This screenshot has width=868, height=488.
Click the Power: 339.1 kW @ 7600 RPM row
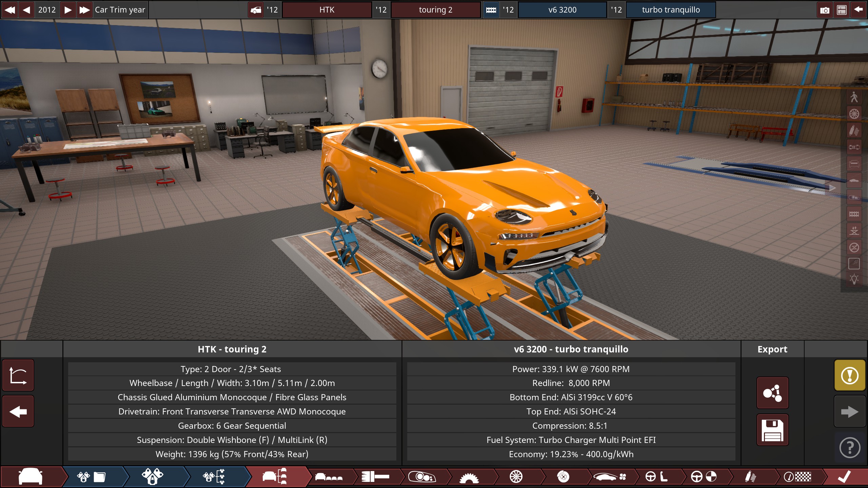[571, 369]
